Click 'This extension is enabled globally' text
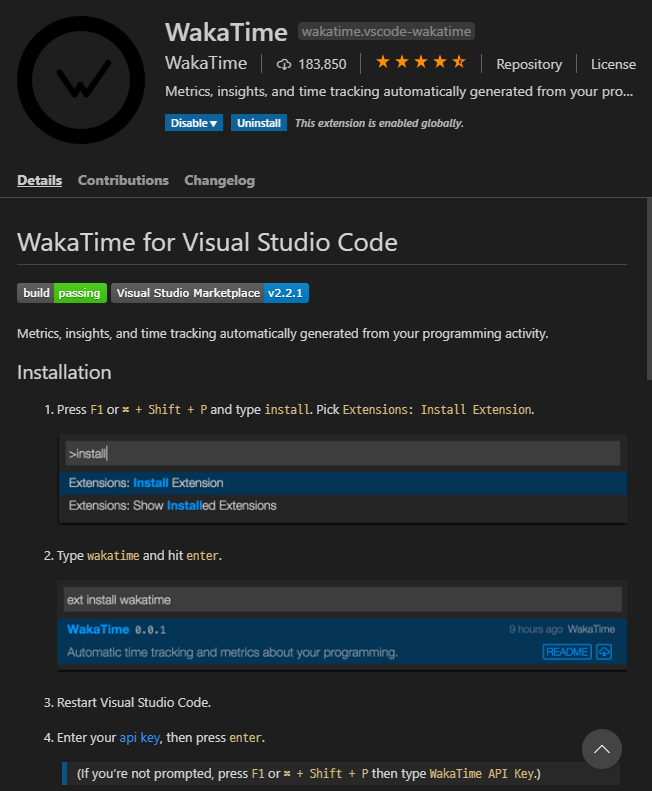Image resolution: width=652 pixels, height=791 pixels. pos(379,123)
